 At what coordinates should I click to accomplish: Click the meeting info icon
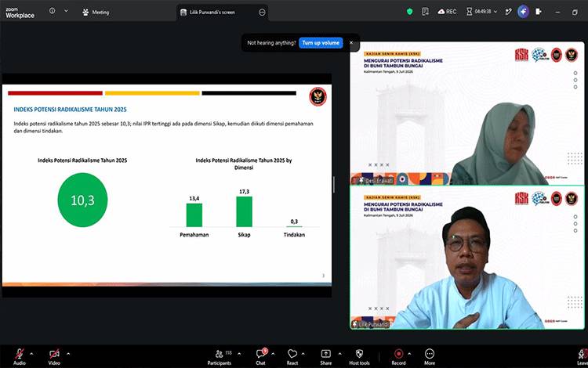click(x=52, y=11)
